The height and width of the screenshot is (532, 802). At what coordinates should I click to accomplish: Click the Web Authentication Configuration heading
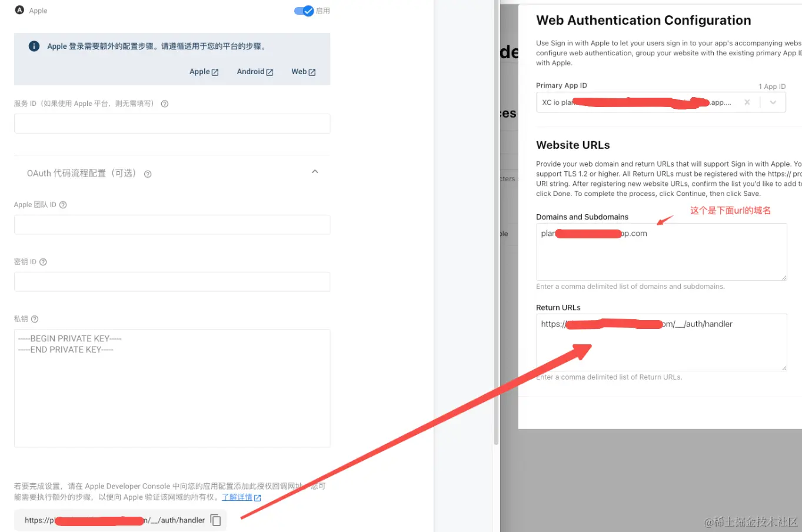point(644,20)
